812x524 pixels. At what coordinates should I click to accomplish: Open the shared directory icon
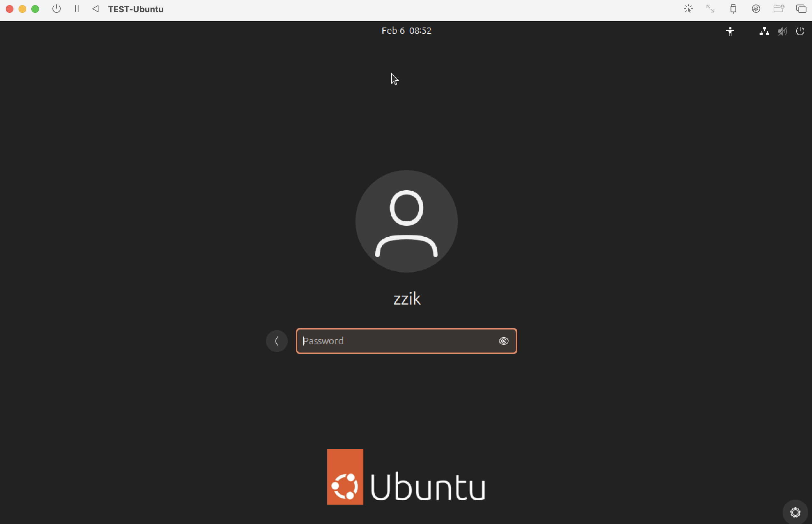point(779,9)
